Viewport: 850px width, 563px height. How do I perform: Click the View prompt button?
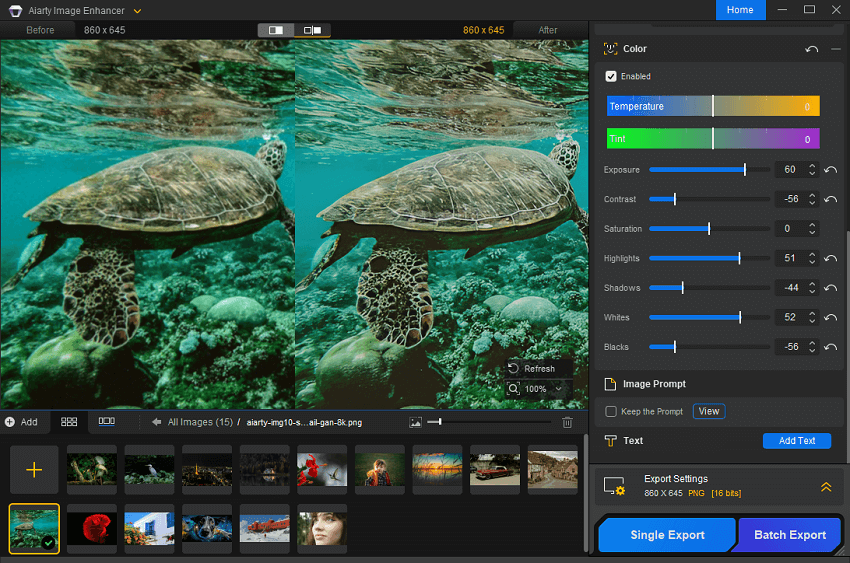point(709,411)
